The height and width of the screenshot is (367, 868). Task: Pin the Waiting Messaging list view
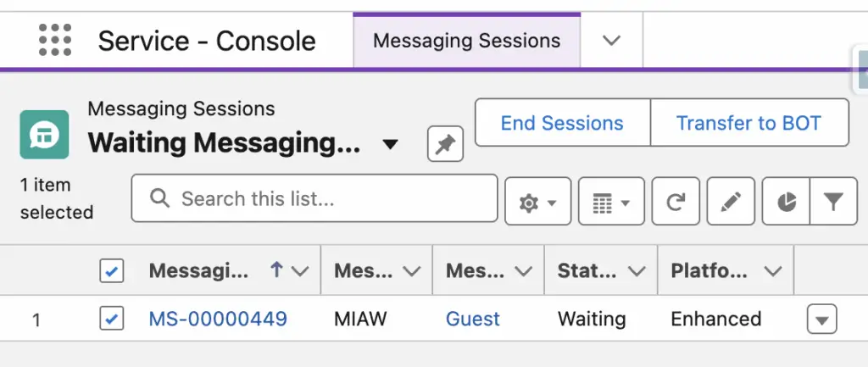tap(445, 144)
